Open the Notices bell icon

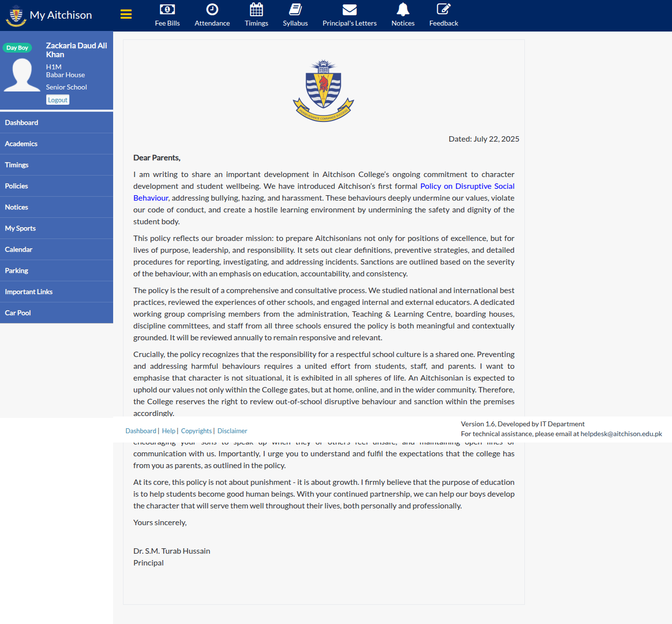tap(403, 9)
